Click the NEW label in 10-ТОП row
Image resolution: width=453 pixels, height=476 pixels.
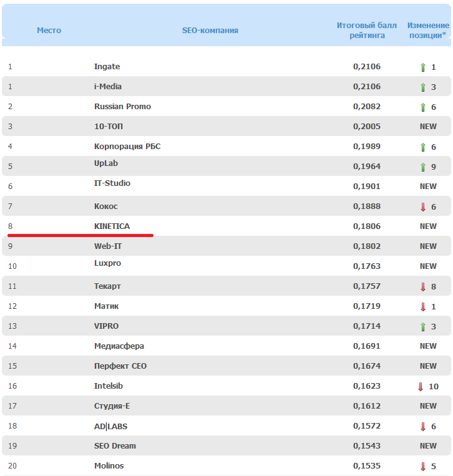[428, 127]
